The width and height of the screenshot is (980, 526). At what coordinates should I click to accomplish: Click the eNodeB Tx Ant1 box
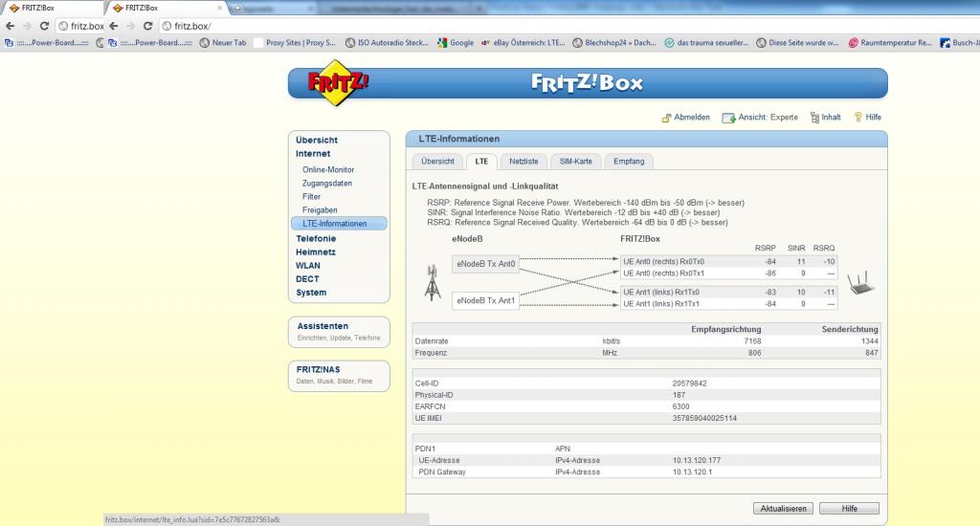[x=485, y=300]
